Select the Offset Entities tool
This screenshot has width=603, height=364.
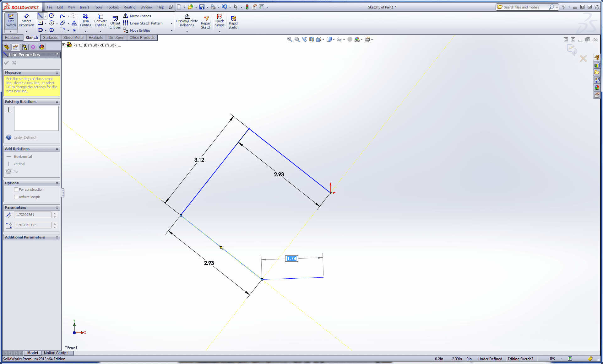115,23
